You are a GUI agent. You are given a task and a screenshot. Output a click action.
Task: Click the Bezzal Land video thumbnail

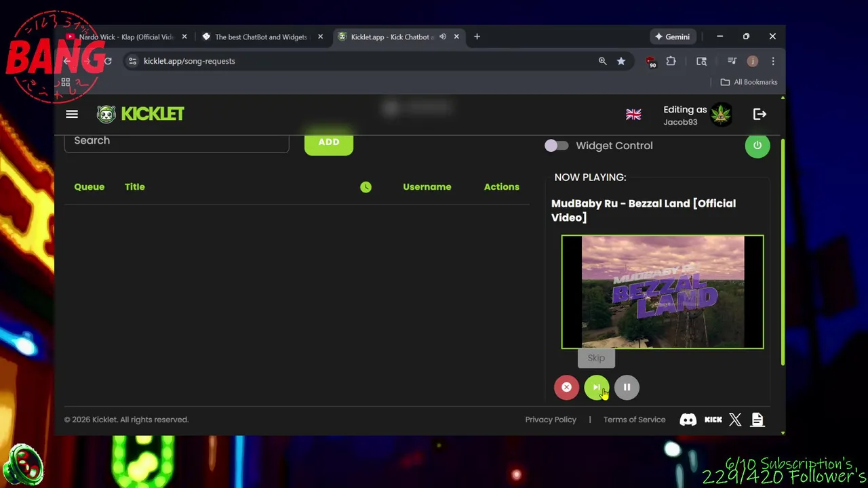[663, 291]
